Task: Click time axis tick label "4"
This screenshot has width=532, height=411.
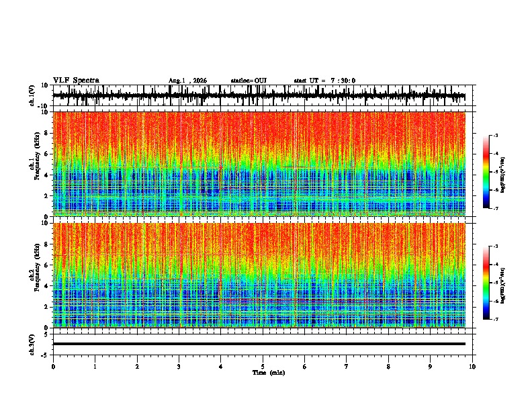Action: tap(221, 367)
